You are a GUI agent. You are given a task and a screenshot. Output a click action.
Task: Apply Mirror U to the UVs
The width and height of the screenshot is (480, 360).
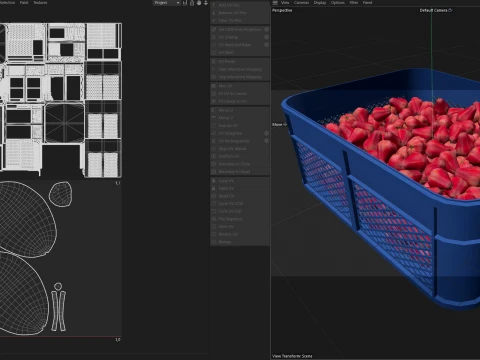click(x=240, y=110)
